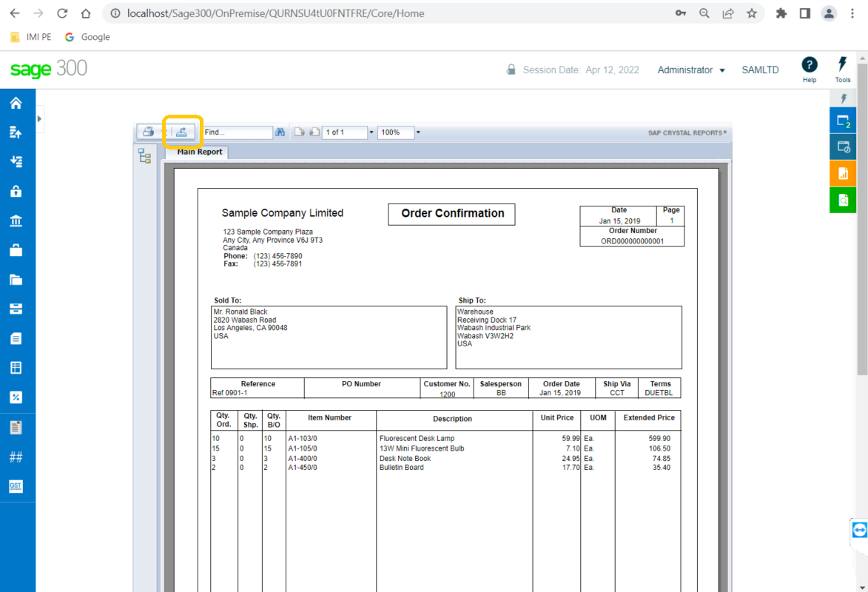Print the report using the printer icon
Viewport: 868px width, 592px height.
tap(148, 132)
